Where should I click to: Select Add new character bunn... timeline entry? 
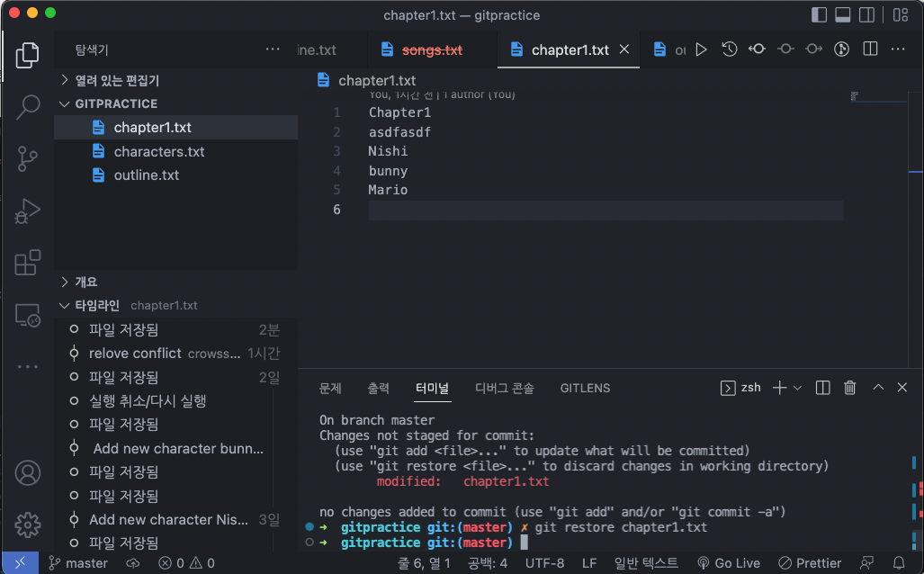tap(176, 448)
